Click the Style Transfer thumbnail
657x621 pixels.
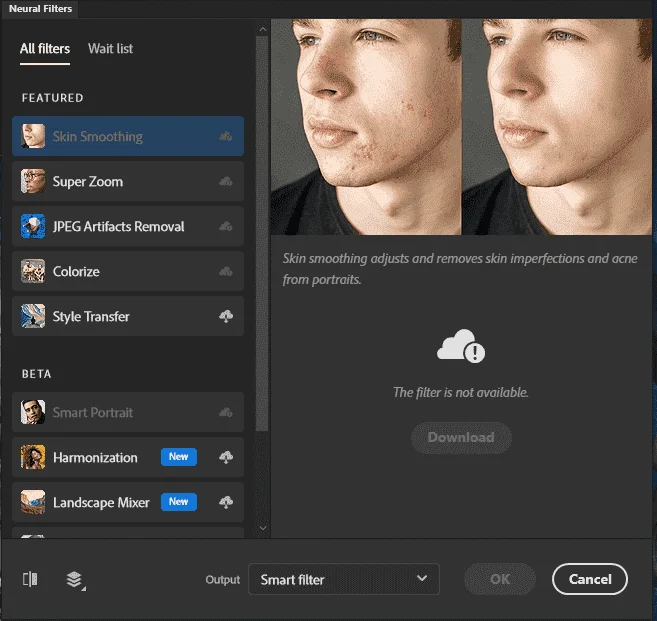pos(33,316)
